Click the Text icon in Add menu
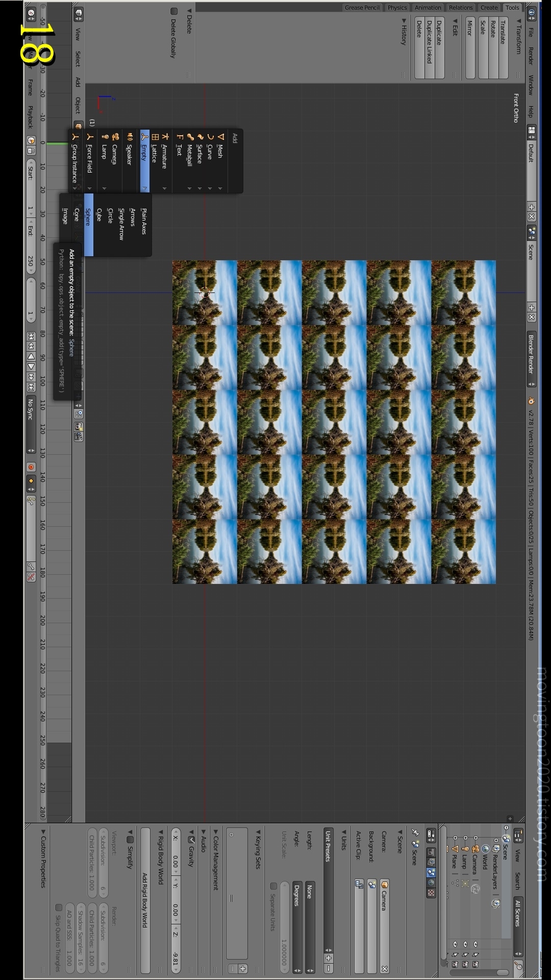Viewport: 551px width, 980px height. pos(180,137)
